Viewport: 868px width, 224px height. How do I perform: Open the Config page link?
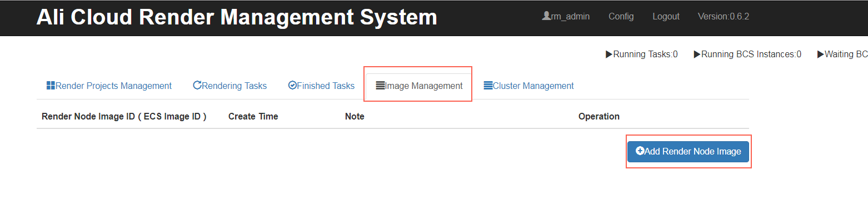(x=621, y=16)
